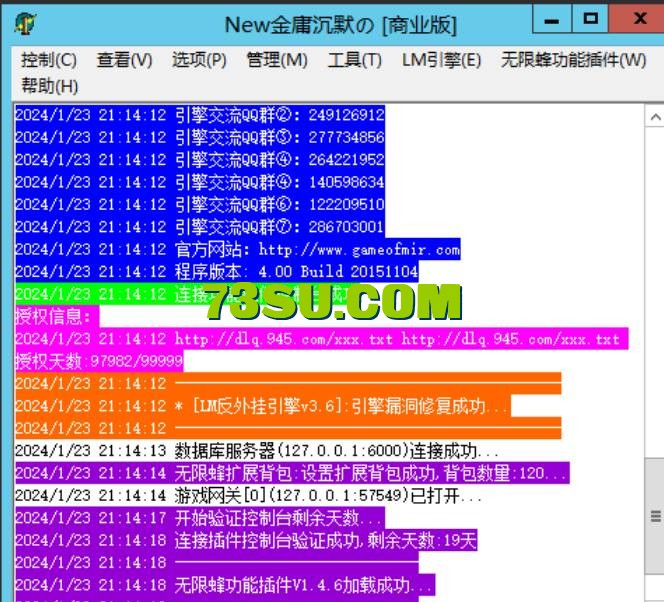
Task: Click the 游戏网关[0] 已打开 line
Action: (248, 496)
